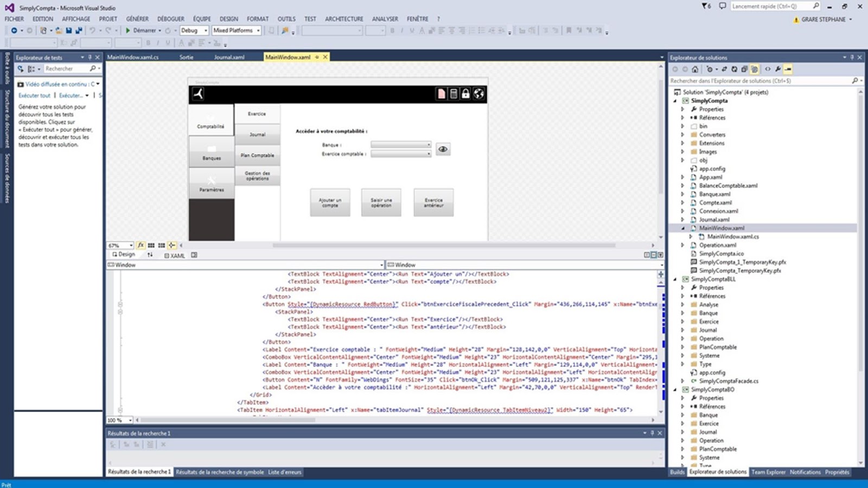The width and height of the screenshot is (868, 488).
Task: Click the vertical split view icon
Action: pos(647,255)
